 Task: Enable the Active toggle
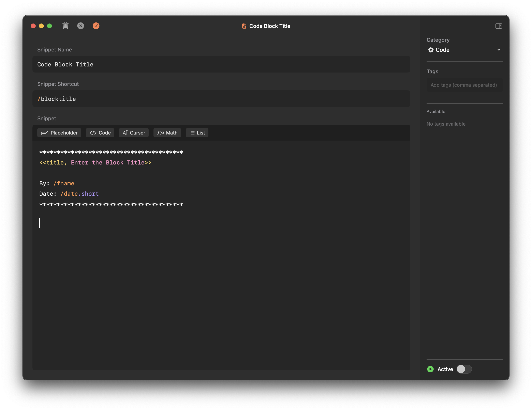(x=464, y=369)
